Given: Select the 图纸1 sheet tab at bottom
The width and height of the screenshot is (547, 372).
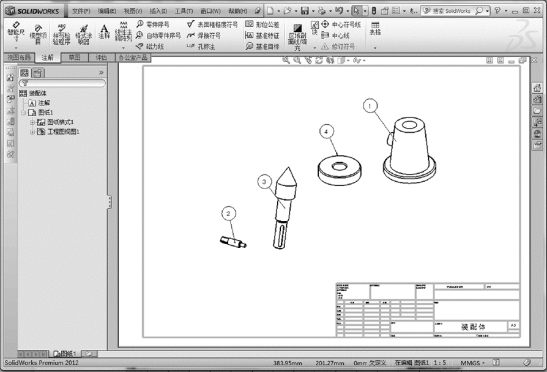Looking at the screenshot, I should click(65, 354).
